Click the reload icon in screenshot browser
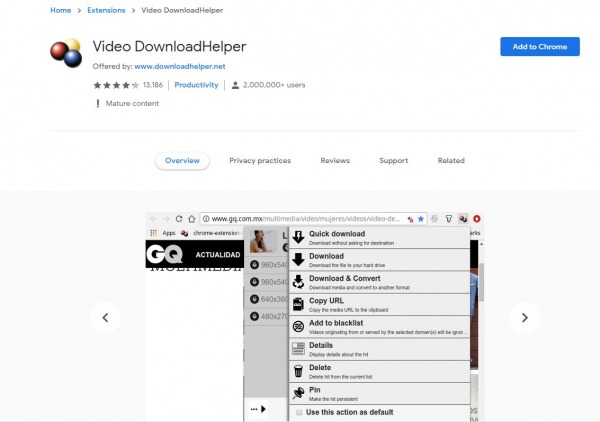The image size is (600, 422). pyautogui.click(x=179, y=219)
